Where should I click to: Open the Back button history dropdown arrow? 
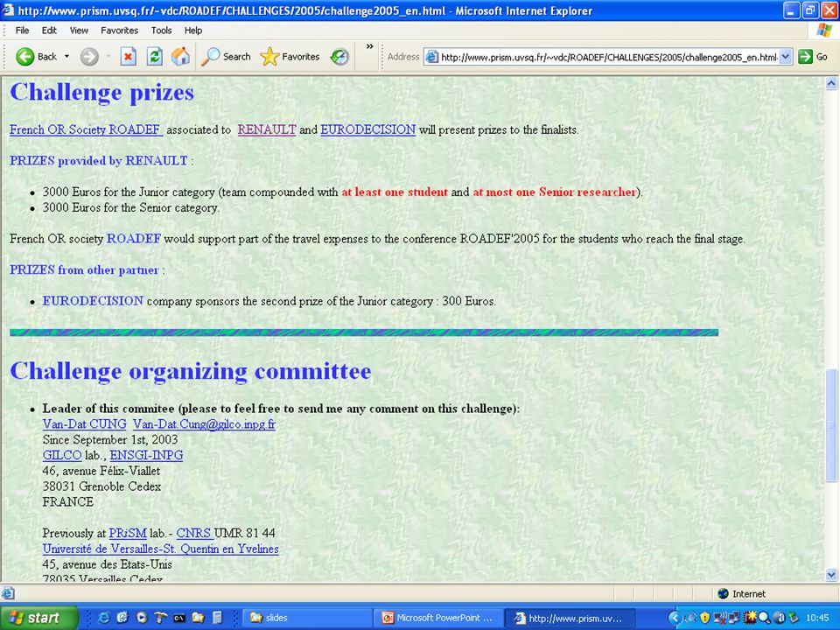pyautogui.click(x=67, y=56)
